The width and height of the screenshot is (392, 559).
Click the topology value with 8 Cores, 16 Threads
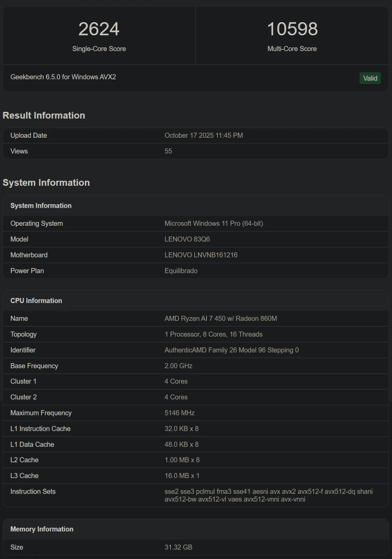(x=213, y=334)
